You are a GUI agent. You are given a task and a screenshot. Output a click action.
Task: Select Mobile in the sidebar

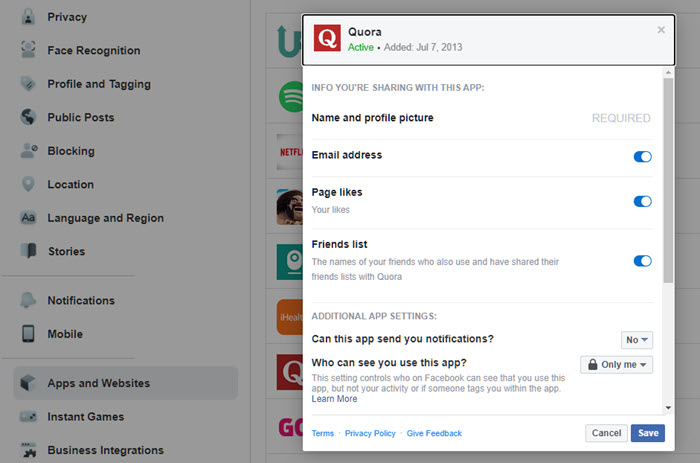pos(65,334)
